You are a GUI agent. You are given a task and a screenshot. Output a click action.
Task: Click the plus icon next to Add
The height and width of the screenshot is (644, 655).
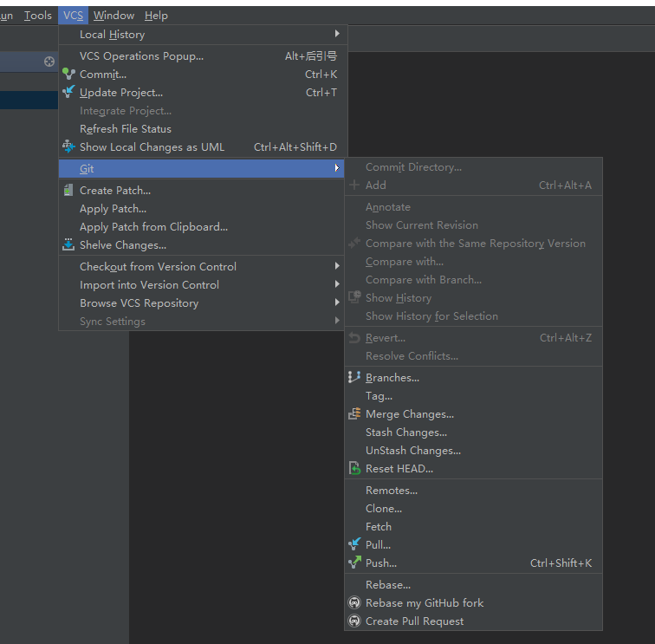(354, 185)
